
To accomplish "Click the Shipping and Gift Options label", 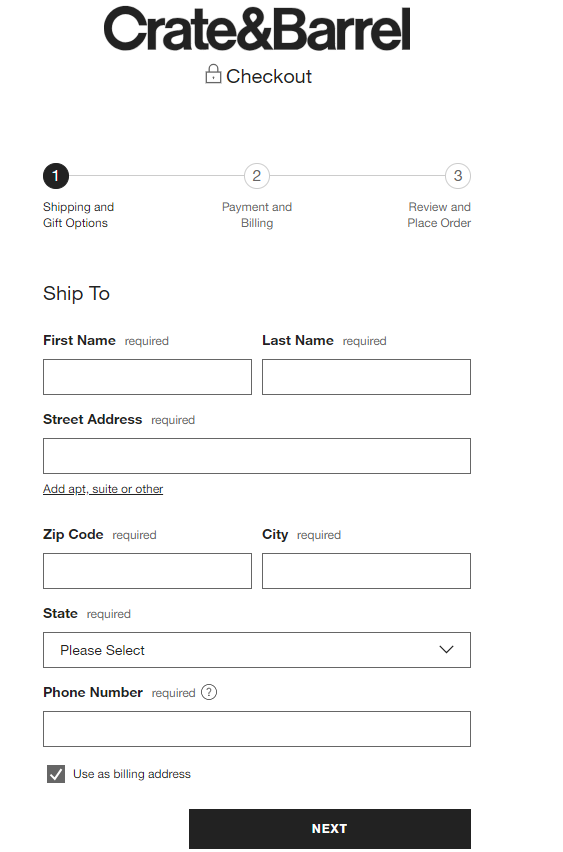I will tap(79, 215).
